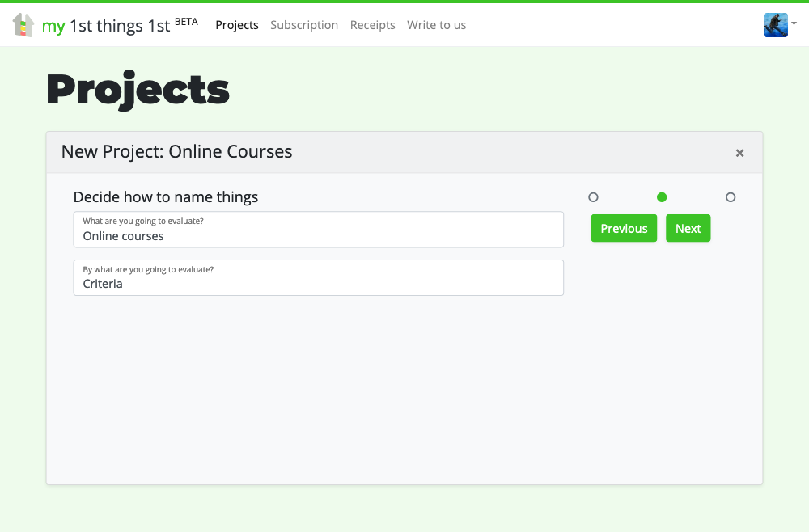Open the Receipts page
The image size is (809, 532).
(x=372, y=25)
